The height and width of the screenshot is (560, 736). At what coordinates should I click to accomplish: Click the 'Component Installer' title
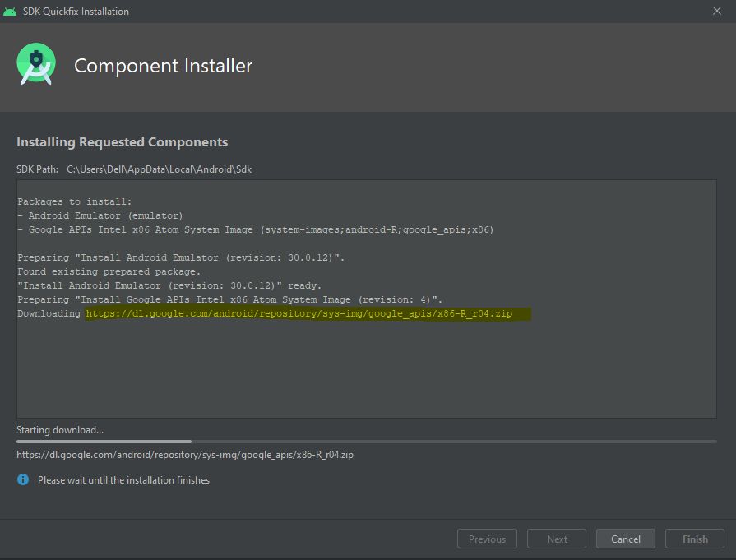[x=163, y=66]
